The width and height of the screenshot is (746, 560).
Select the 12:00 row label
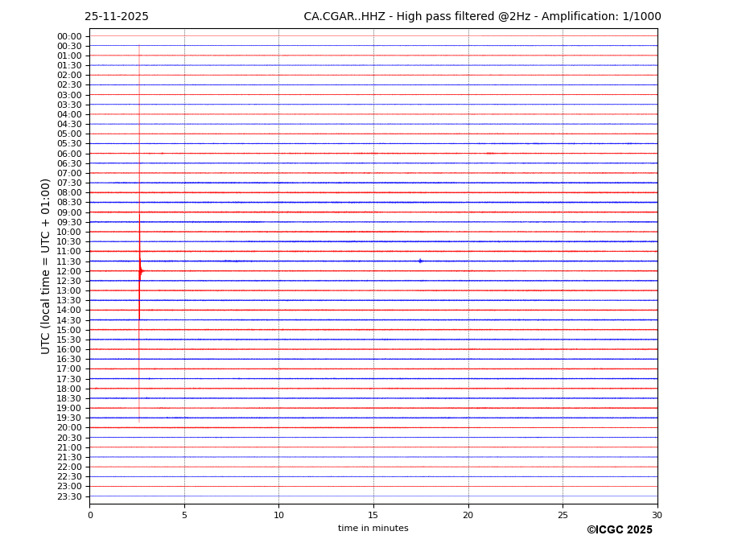69,271
